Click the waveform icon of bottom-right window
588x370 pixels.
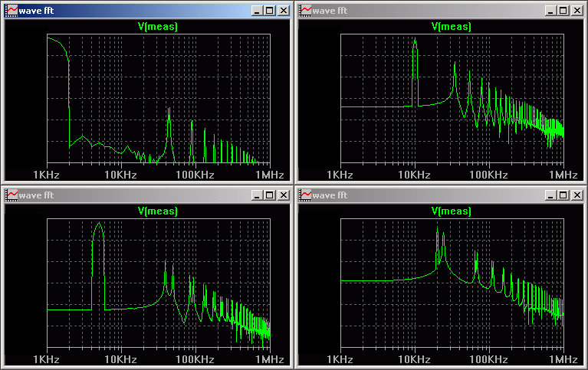pos(305,195)
